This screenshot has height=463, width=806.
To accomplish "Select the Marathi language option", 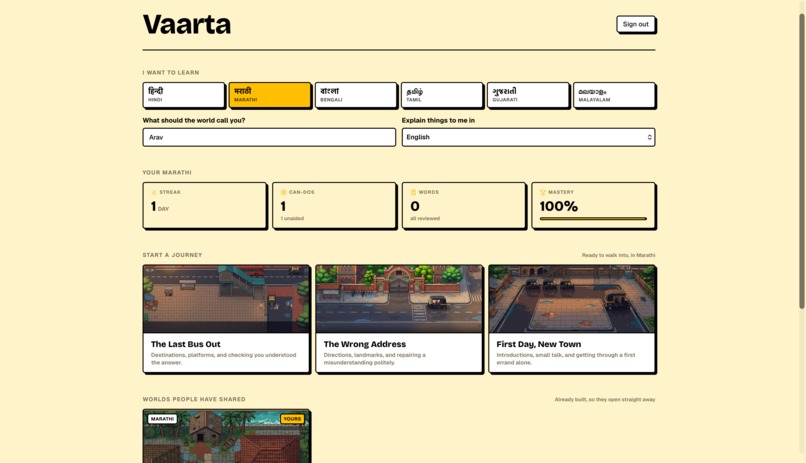I will click(x=270, y=95).
